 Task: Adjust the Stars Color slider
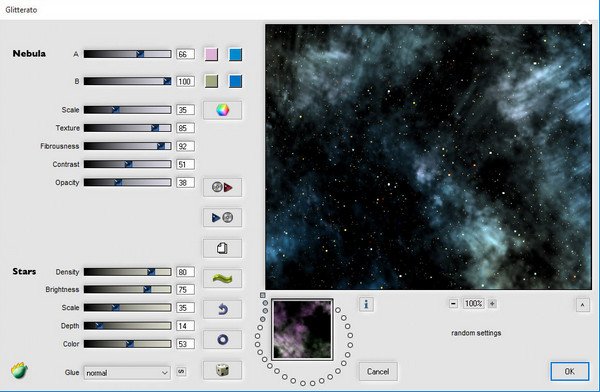[127, 344]
